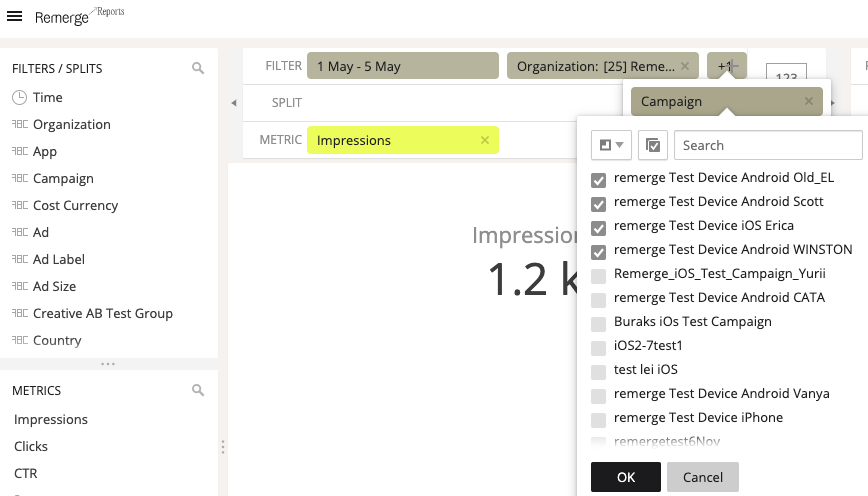Uncheck remerge Test Device Android Old_EL
The height and width of the screenshot is (496, 868).
(599, 180)
